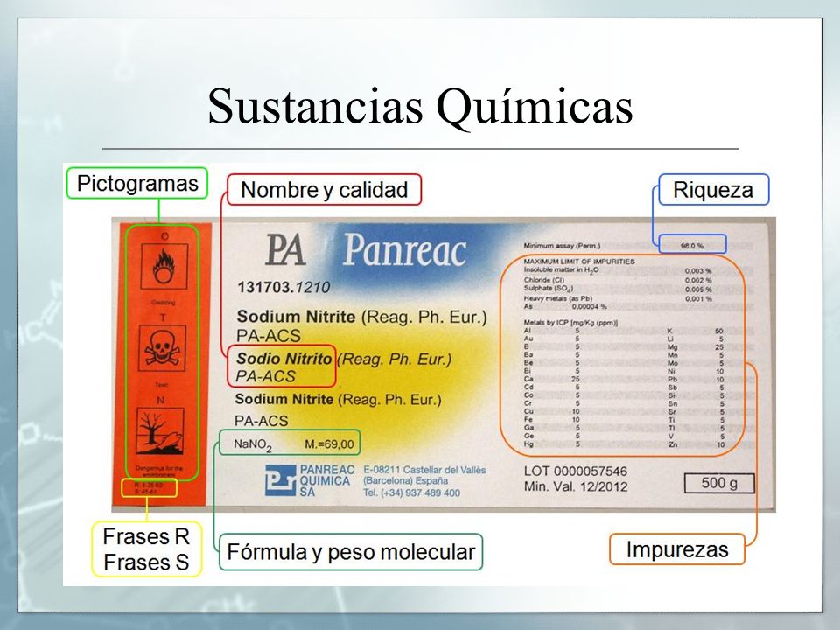
Task: Click the Sulphate (SO4) row
Action: [618, 290]
